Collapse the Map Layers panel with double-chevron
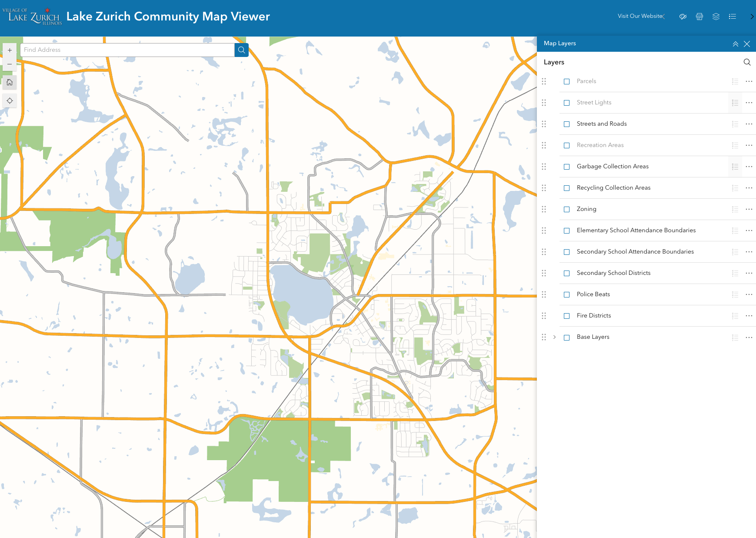 (736, 43)
